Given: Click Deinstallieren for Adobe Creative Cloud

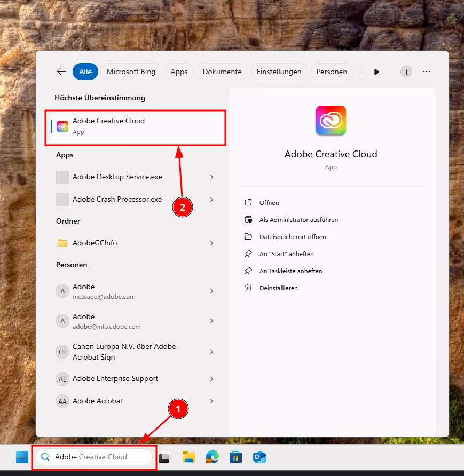Looking at the screenshot, I should coord(278,288).
